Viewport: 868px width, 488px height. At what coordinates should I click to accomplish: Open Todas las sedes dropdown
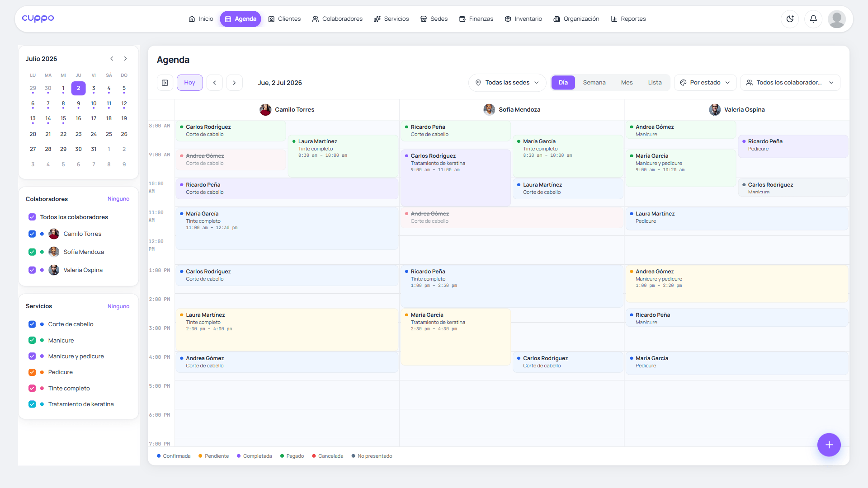pos(507,83)
